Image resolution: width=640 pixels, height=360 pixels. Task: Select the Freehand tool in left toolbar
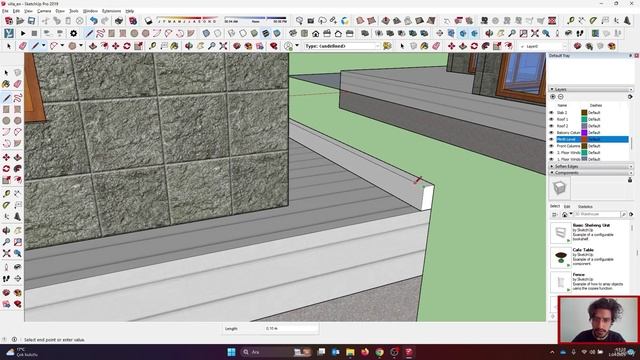tap(18, 98)
